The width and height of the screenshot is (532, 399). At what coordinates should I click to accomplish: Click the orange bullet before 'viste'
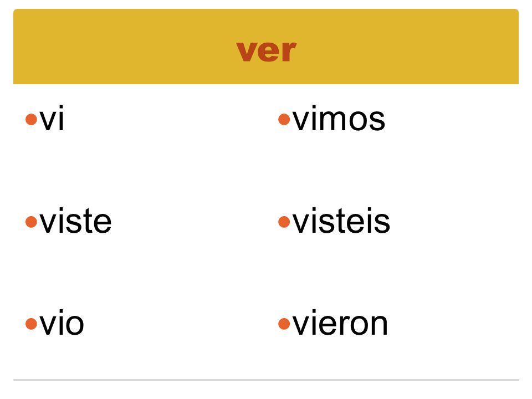click(x=31, y=222)
